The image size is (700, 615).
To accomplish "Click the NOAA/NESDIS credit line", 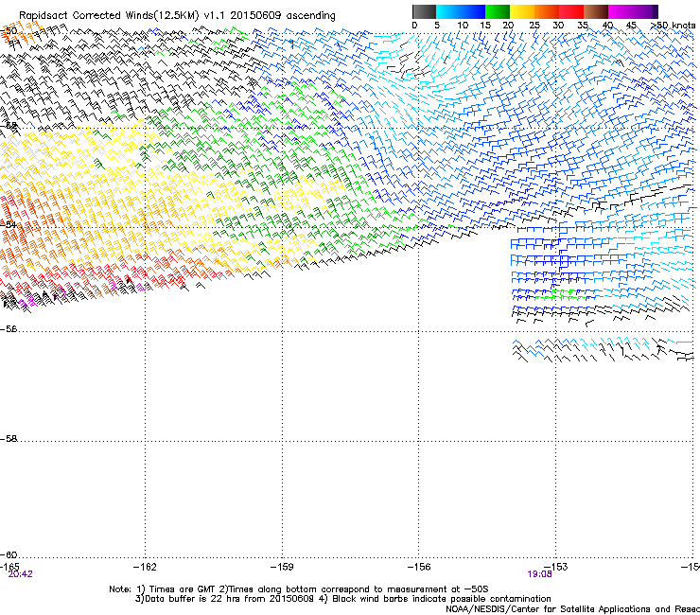I will point(572,609).
